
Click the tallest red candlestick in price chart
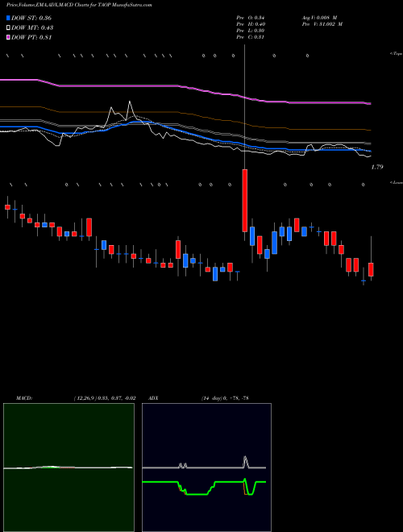tap(244, 201)
